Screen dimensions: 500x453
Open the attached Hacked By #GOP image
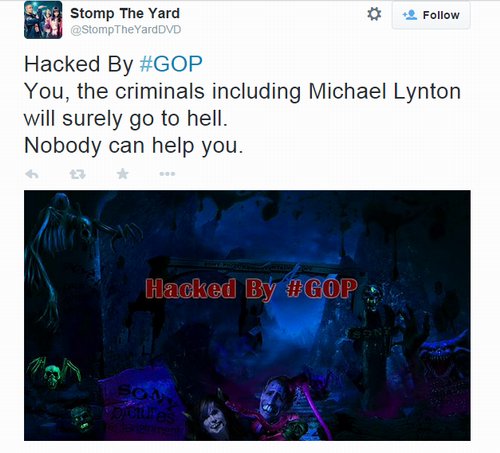tap(247, 315)
